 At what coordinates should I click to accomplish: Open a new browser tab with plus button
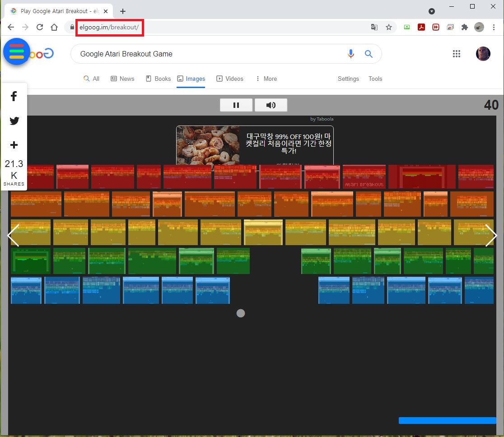click(123, 11)
